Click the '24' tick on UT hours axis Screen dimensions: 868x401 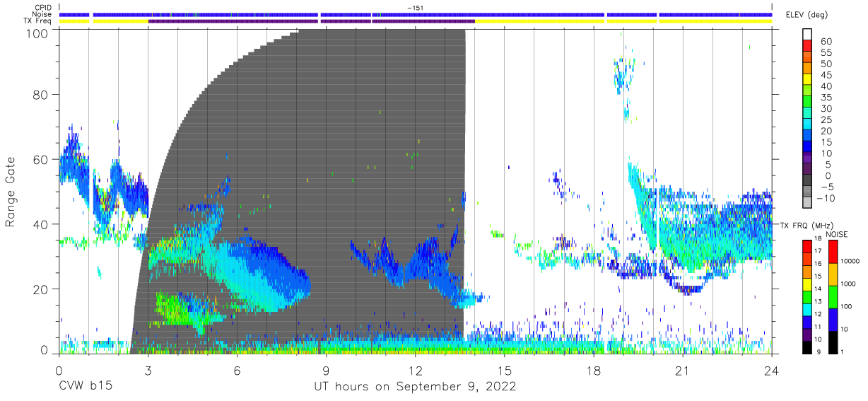[772, 370]
